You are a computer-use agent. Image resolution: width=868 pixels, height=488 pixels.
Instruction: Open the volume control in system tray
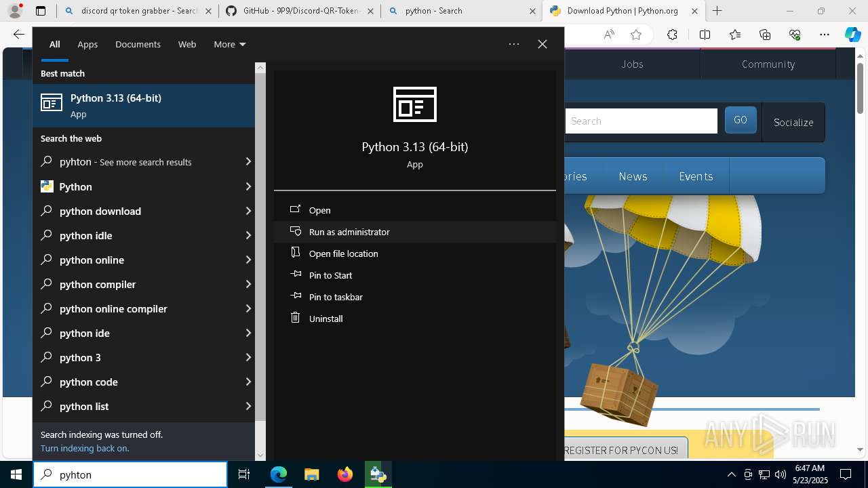(x=780, y=474)
